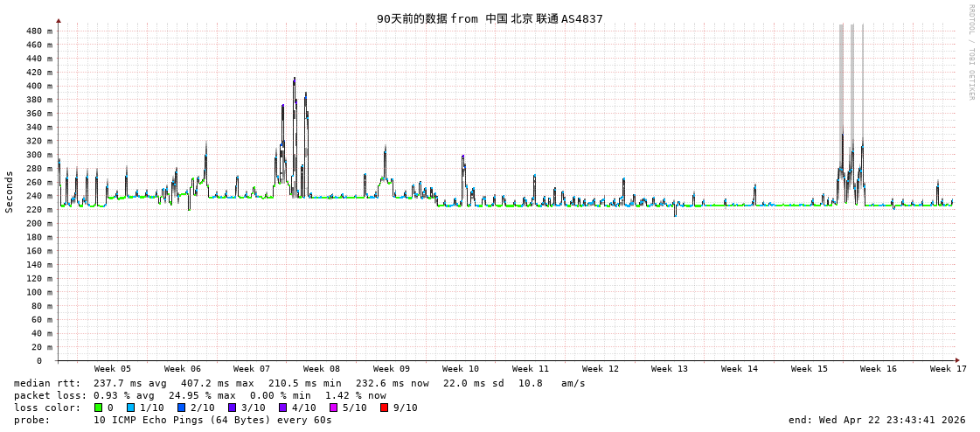The height and width of the screenshot is (432, 980).
Task: Click the Week 16 axis label
Action: click(x=879, y=369)
